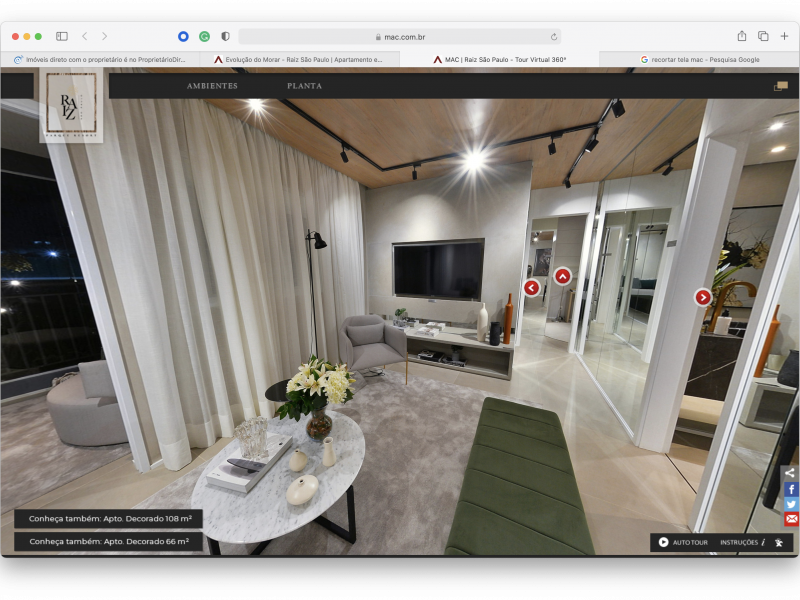
Task: Send the tour by email icon
Action: [791, 519]
